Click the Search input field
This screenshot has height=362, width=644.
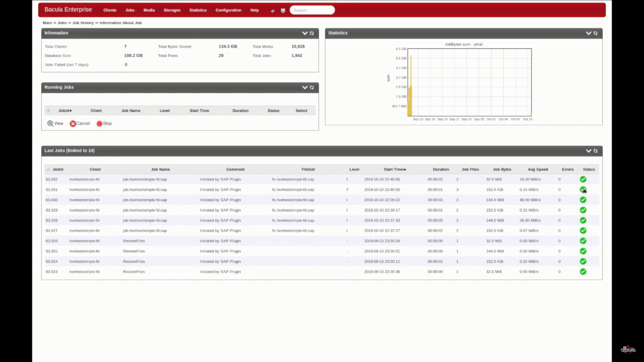coord(312,10)
